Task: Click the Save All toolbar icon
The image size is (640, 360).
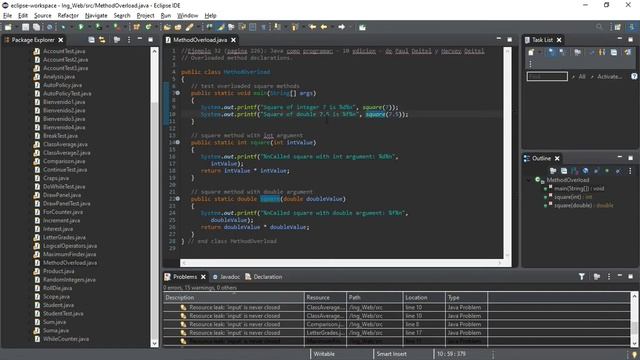Action: (36, 27)
